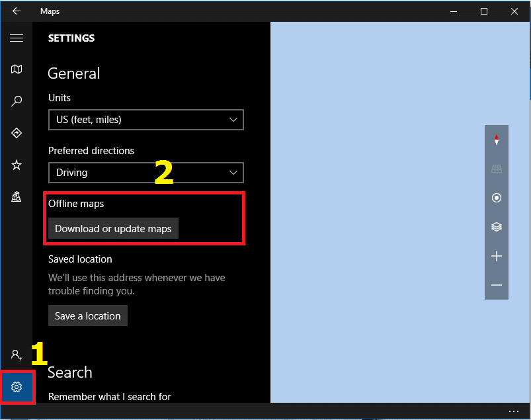The image size is (531, 420).
Task: Click the account sign-in icon
Action: [x=17, y=355]
